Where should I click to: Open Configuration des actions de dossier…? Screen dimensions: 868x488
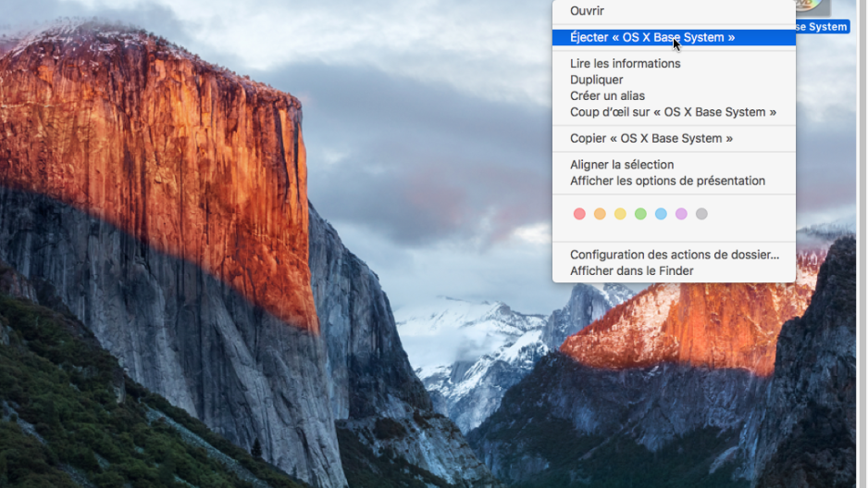tap(674, 255)
